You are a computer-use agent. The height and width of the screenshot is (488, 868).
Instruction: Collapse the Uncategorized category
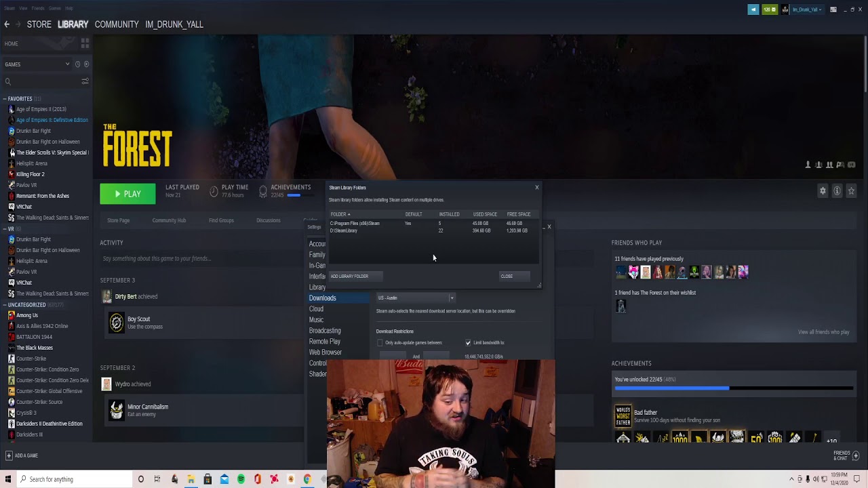tap(5, 305)
